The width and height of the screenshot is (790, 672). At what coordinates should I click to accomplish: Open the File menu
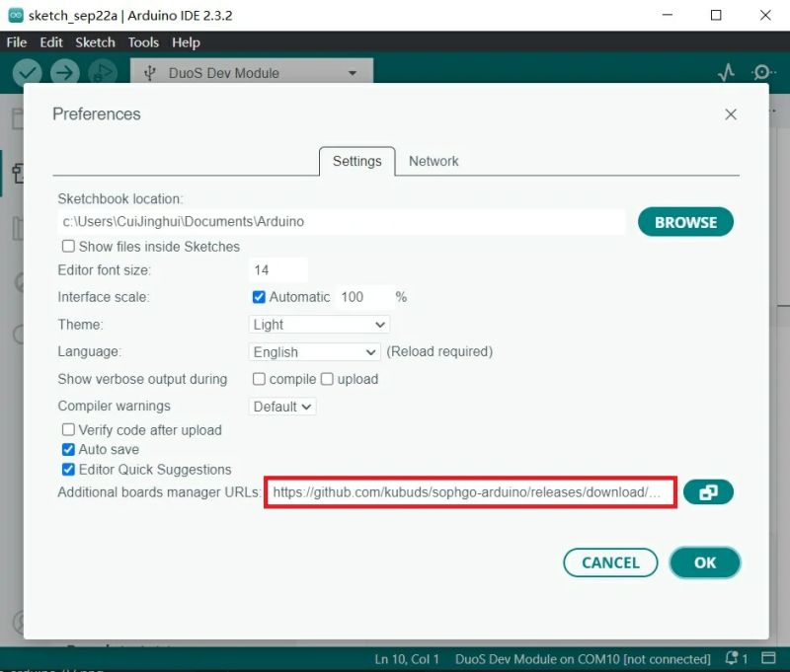click(x=17, y=42)
